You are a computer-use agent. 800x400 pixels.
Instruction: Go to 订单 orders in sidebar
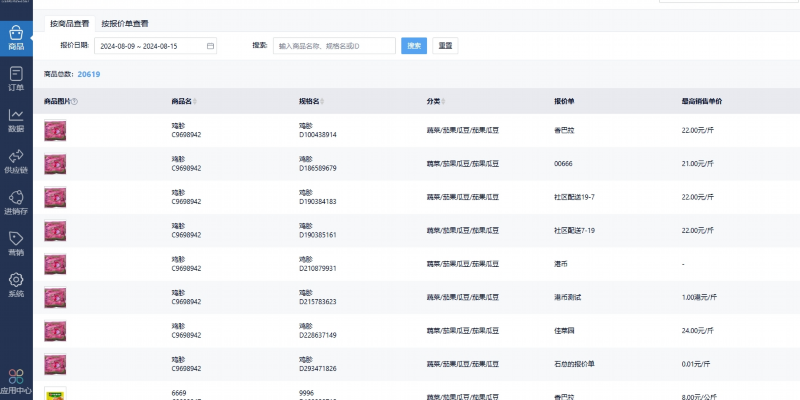click(x=16, y=78)
